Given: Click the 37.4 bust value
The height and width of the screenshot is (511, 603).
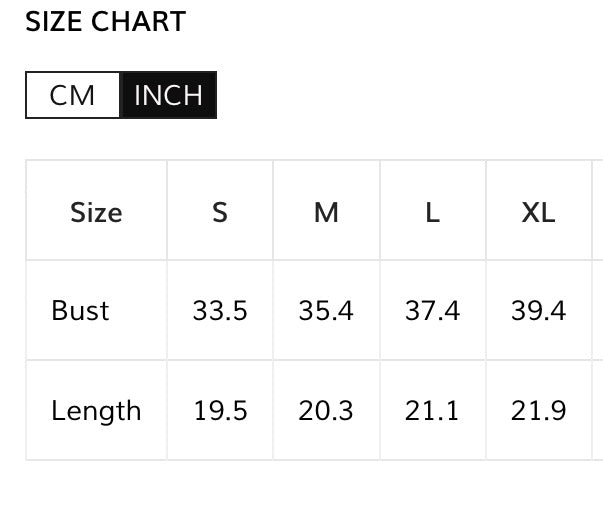Looking at the screenshot, I should (x=432, y=311).
